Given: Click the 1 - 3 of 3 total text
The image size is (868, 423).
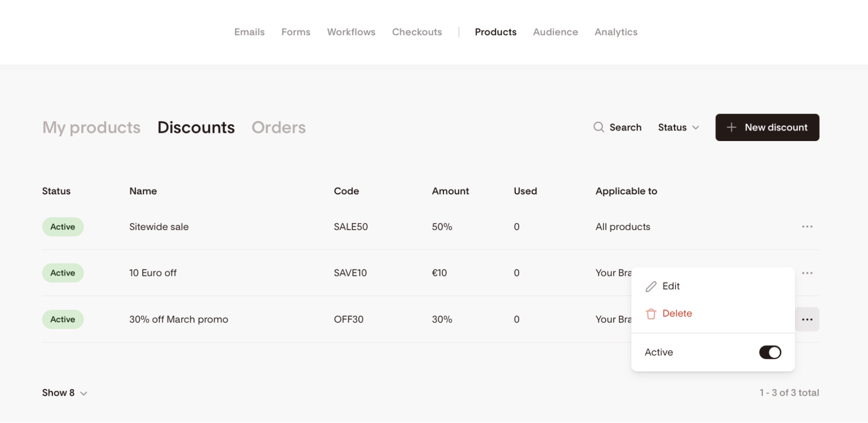Looking at the screenshot, I should coord(789,393).
